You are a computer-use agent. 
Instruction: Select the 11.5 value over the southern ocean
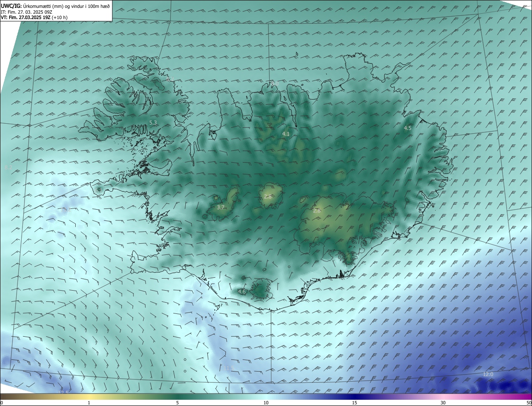pos(229,368)
